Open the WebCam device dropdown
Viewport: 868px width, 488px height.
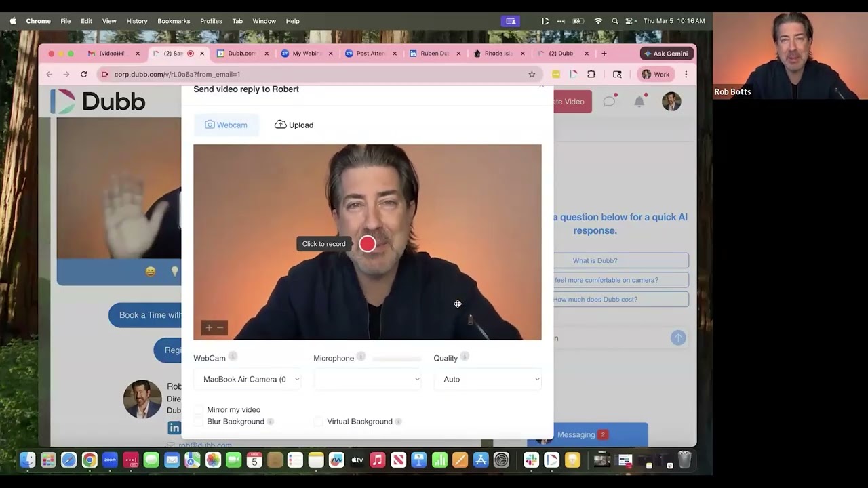point(248,380)
